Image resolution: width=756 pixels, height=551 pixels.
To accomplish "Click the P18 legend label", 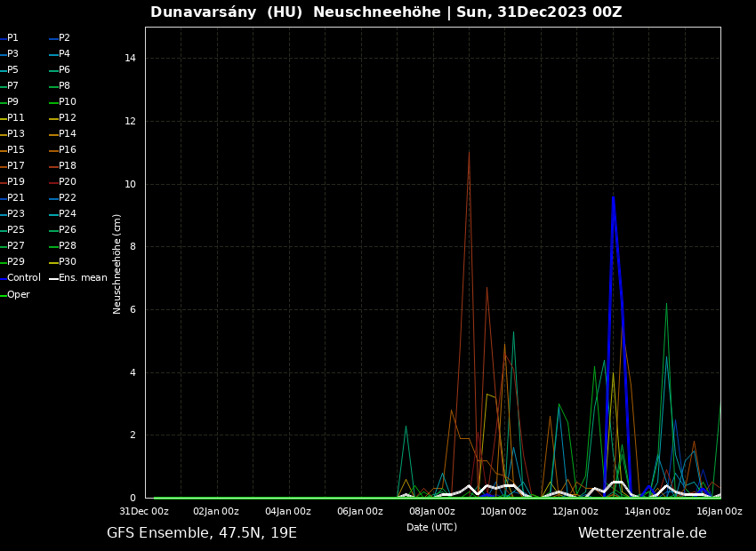I will [68, 166].
